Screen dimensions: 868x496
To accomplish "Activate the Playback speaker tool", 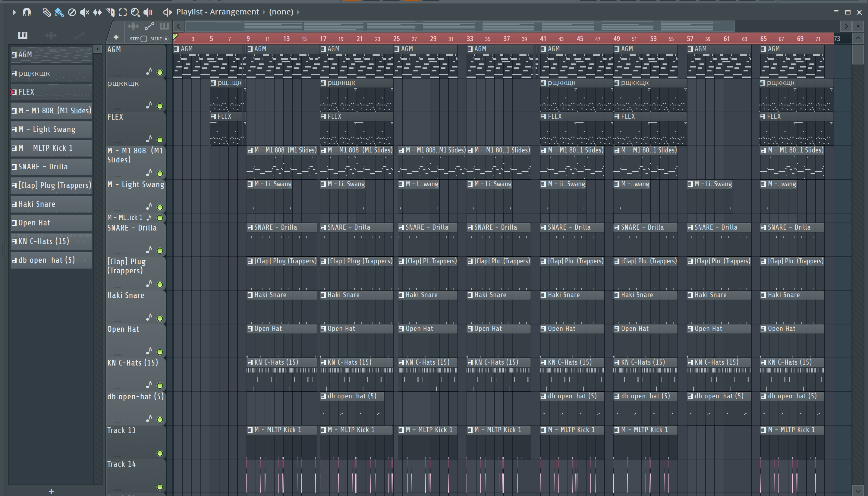I will coord(148,12).
